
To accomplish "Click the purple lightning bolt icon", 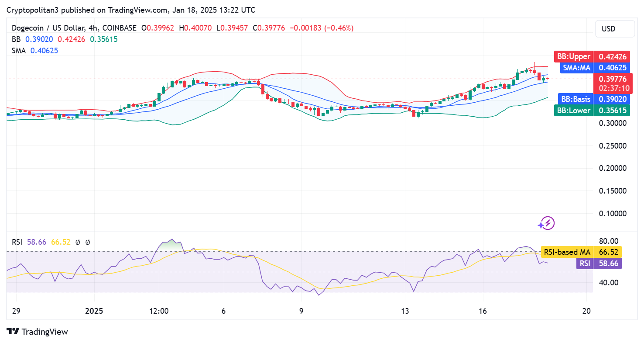I will point(546,223).
